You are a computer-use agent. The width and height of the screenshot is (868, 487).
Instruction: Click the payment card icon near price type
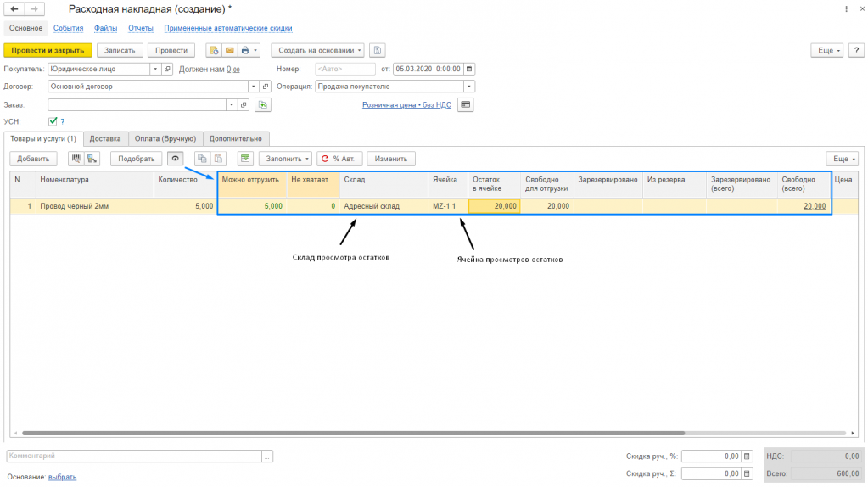click(x=466, y=104)
